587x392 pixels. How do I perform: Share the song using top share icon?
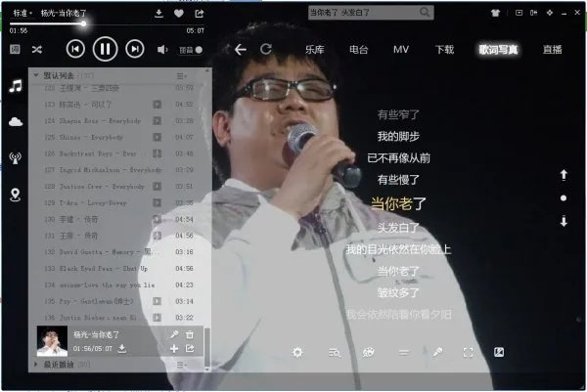click(200, 14)
